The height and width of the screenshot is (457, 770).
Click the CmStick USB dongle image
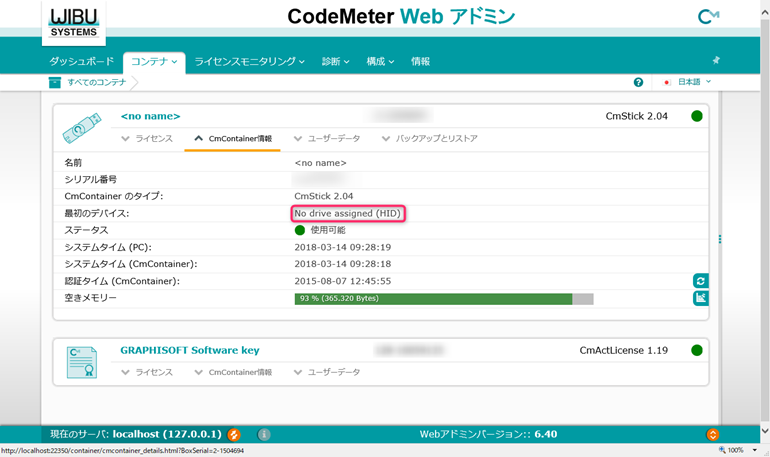tap(82, 128)
